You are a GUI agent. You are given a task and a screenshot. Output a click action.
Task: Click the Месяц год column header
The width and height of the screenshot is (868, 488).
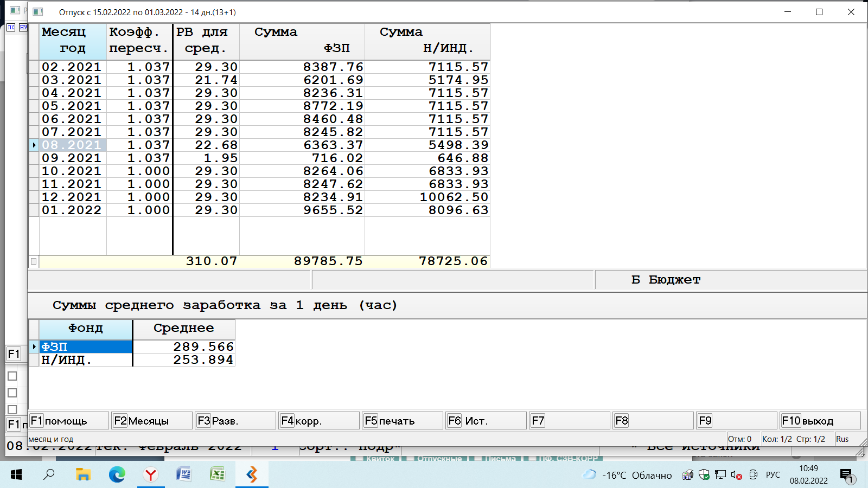73,41
